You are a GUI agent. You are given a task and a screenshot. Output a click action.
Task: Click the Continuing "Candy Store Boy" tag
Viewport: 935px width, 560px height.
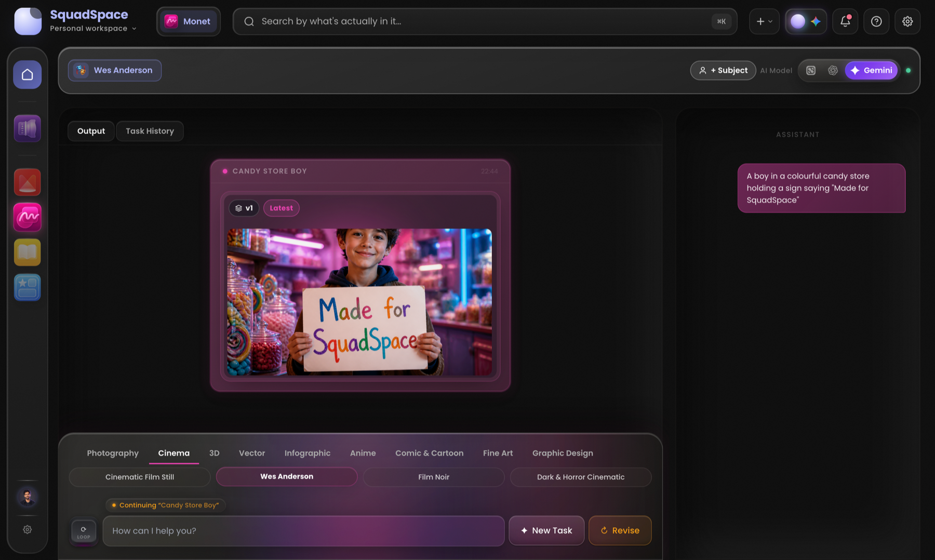pos(165,505)
